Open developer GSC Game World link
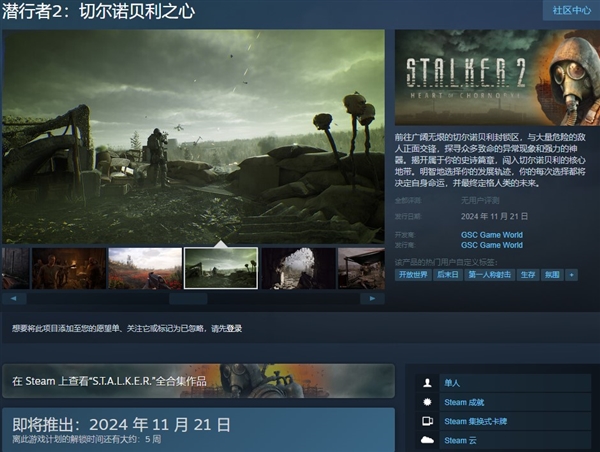This screenshot has width=600, height=452. (x=491, y=235)
